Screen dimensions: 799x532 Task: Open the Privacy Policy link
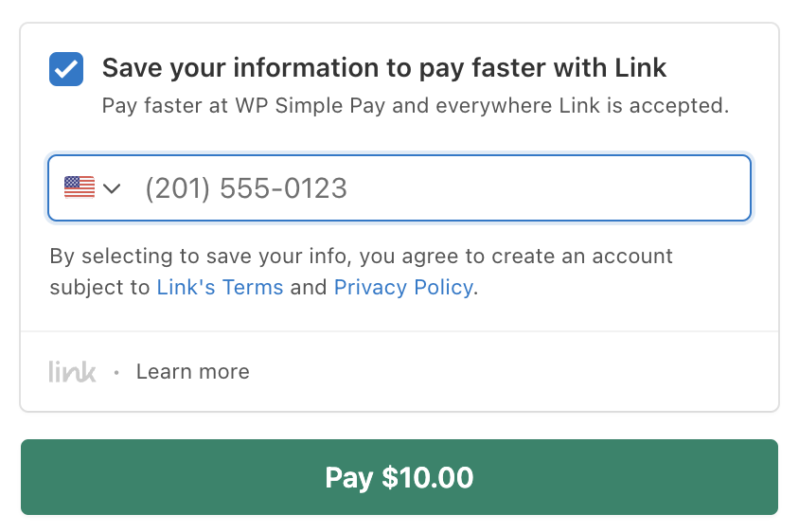point(403,288)
